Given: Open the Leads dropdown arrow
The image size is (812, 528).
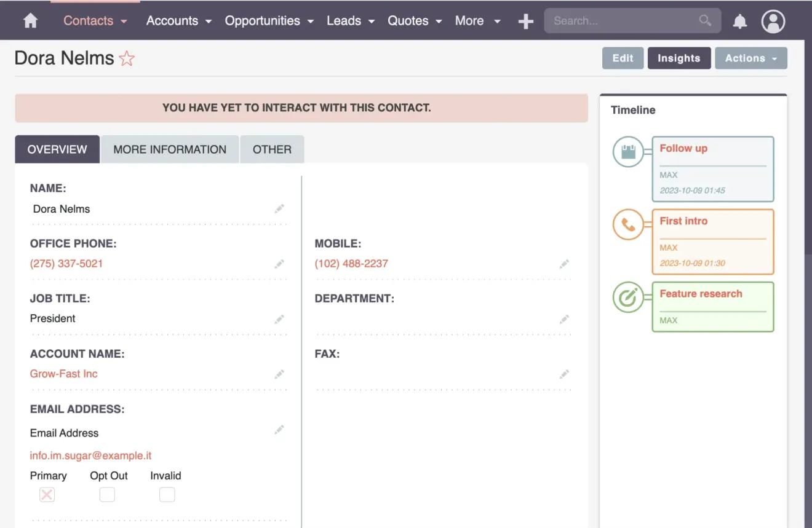Looking at the screenshot, I should pyautogui.click(x=372, y=21).
